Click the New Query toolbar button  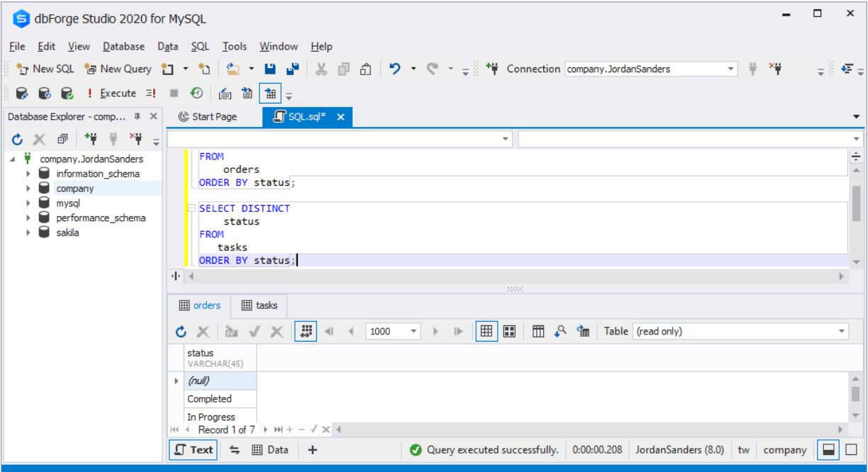(118, 69)
